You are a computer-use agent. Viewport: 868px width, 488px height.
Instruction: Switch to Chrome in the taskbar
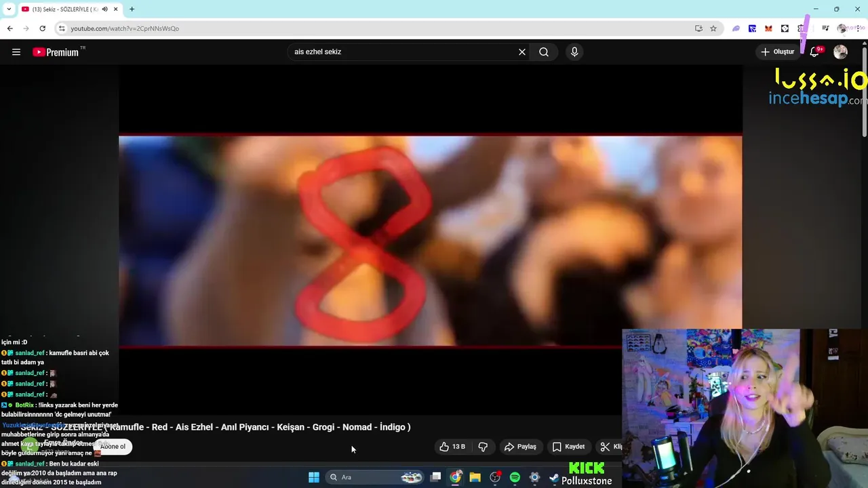456,477
